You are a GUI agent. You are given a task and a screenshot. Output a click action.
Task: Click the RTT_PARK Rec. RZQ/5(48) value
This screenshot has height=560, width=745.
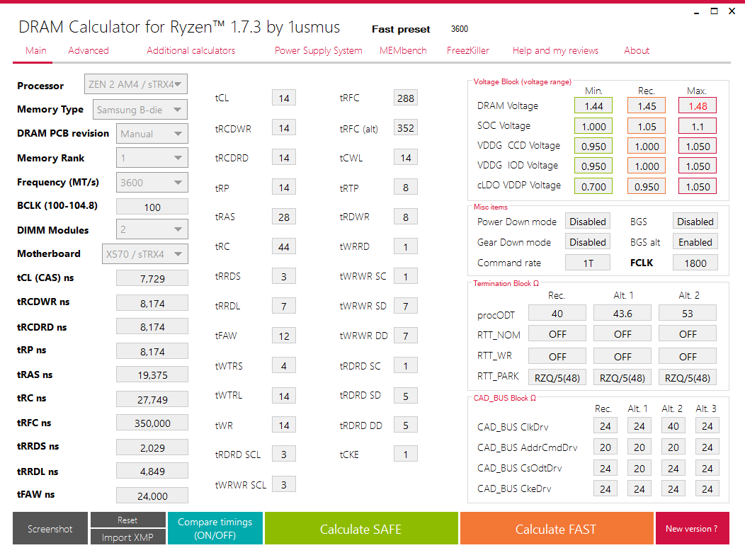click(x=557, y=377)
